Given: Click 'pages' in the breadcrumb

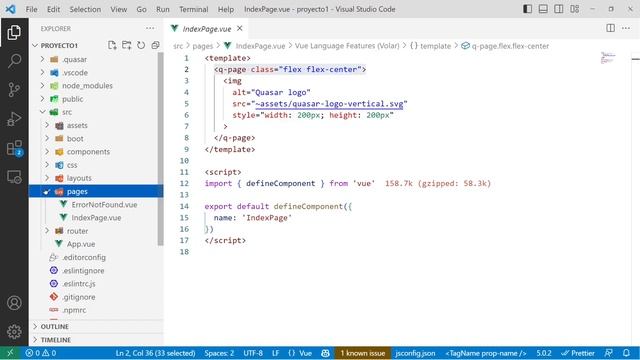Looking at the screenshot, I should (202, 46).
